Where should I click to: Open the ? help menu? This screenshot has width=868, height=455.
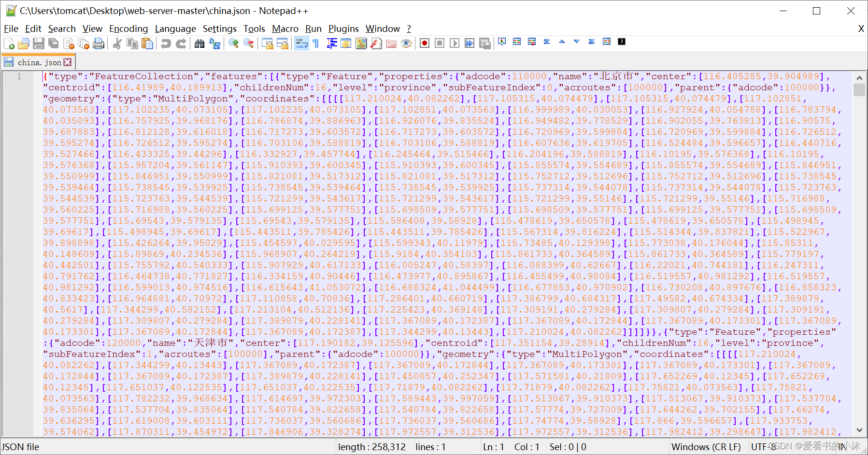(409, 29)
